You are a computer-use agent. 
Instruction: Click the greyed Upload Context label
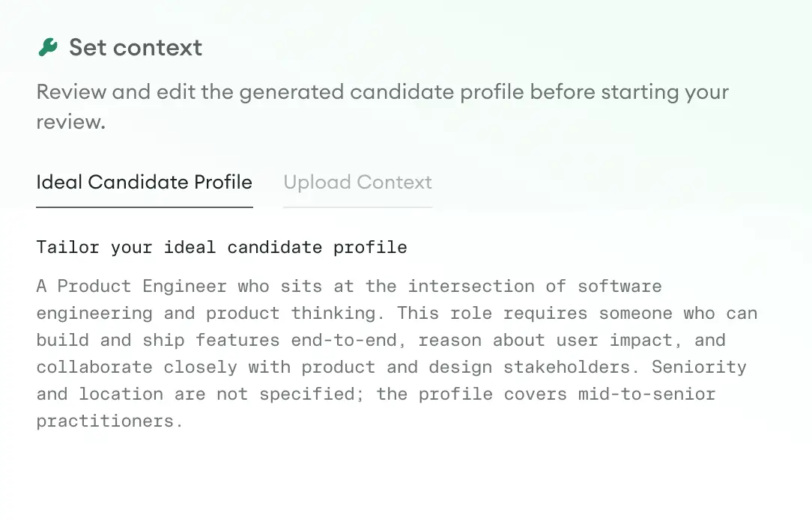(357, 182)
